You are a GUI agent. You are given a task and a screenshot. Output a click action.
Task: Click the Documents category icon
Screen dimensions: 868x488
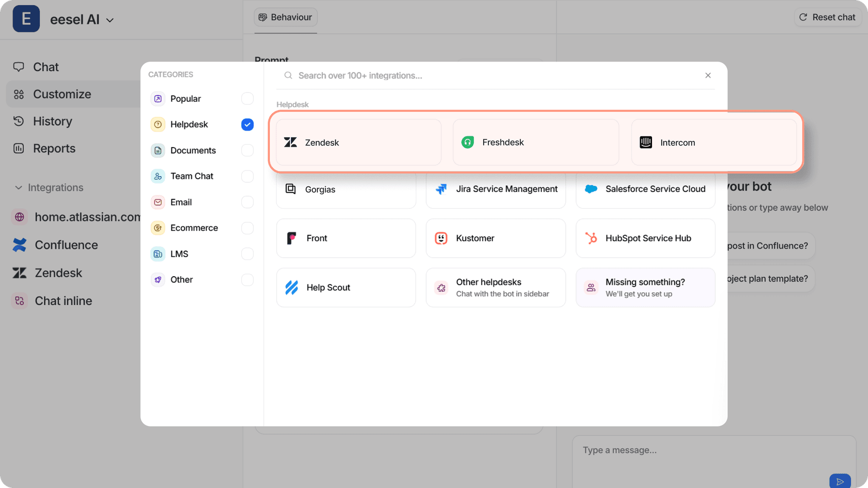point(158,150)
